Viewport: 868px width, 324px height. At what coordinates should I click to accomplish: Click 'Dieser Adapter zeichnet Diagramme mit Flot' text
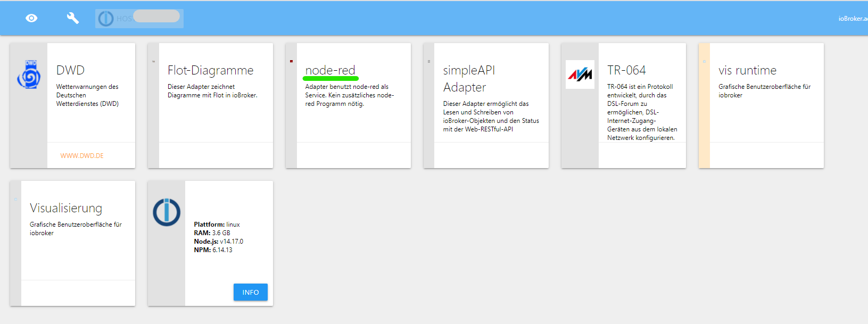coord(212,91)
